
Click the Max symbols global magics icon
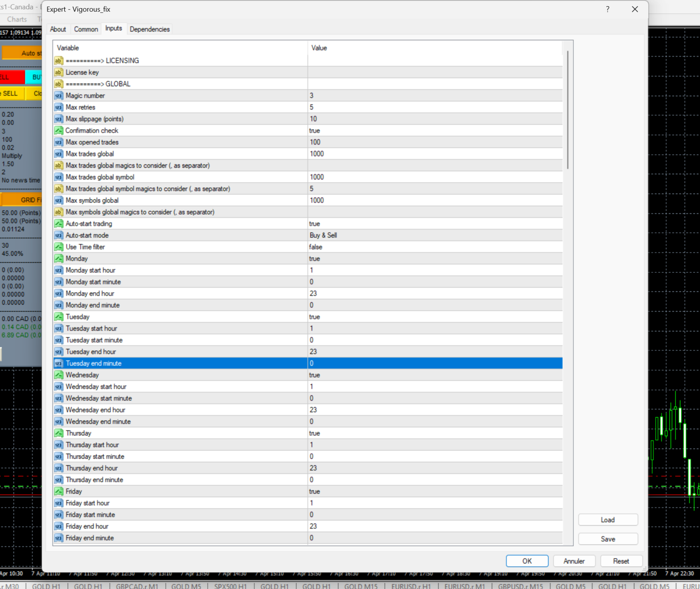tap(59, 212)
